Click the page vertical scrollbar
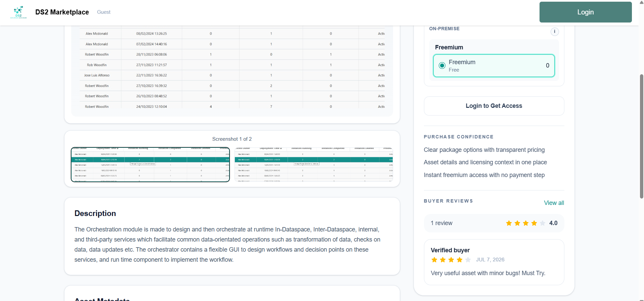644x301 pixels. [x=641, y=136]
